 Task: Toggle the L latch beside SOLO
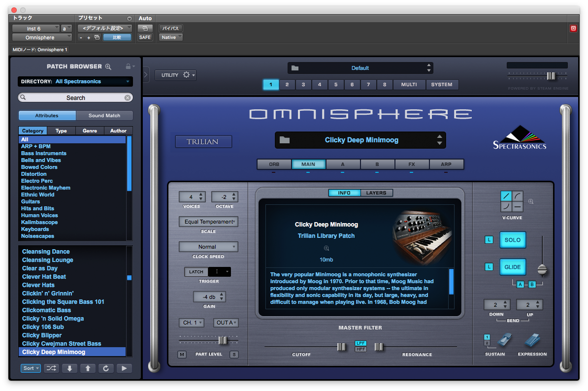pyautogui.click(x=489, y=239)
